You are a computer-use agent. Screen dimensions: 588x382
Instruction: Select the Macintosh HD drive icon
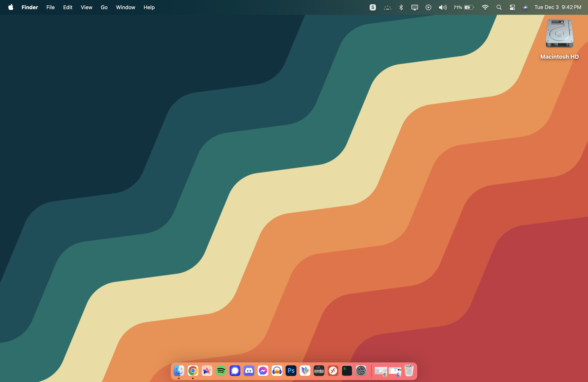(x=559, y=33)
